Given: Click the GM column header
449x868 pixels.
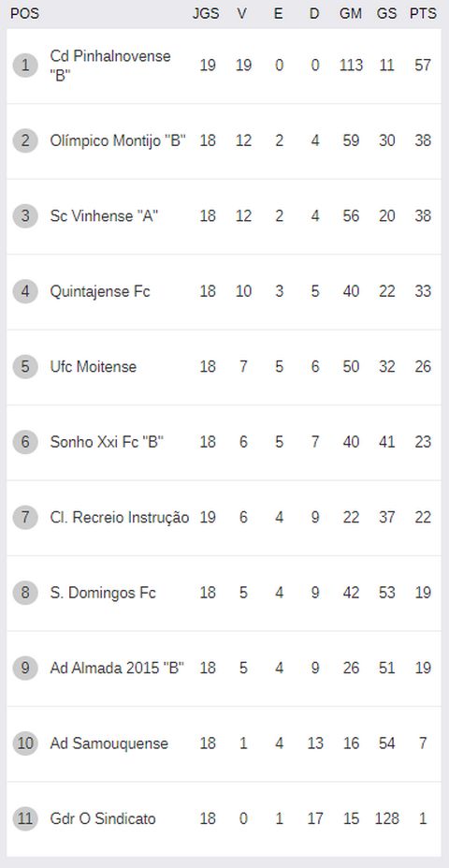Looking at the screenshot, I should point(351,14).
